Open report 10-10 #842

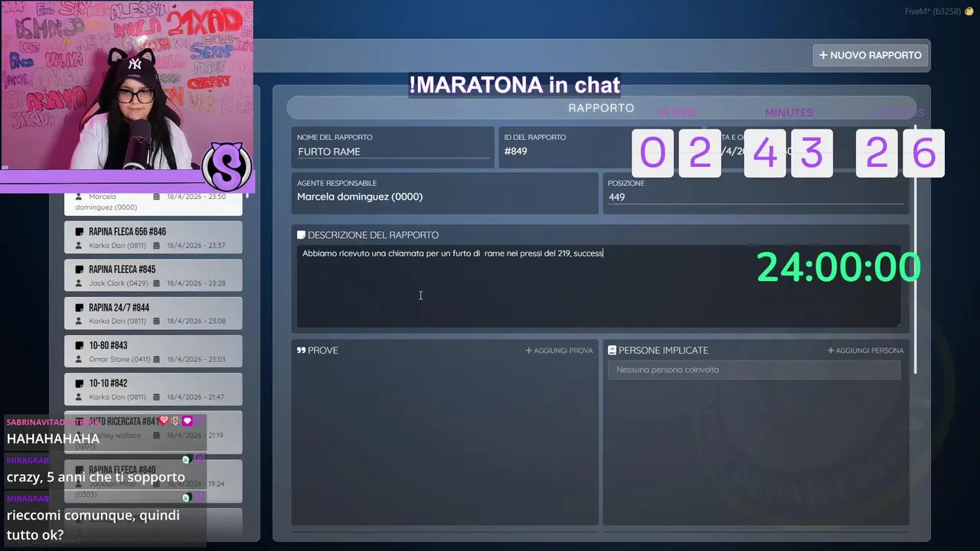point(153,390)
